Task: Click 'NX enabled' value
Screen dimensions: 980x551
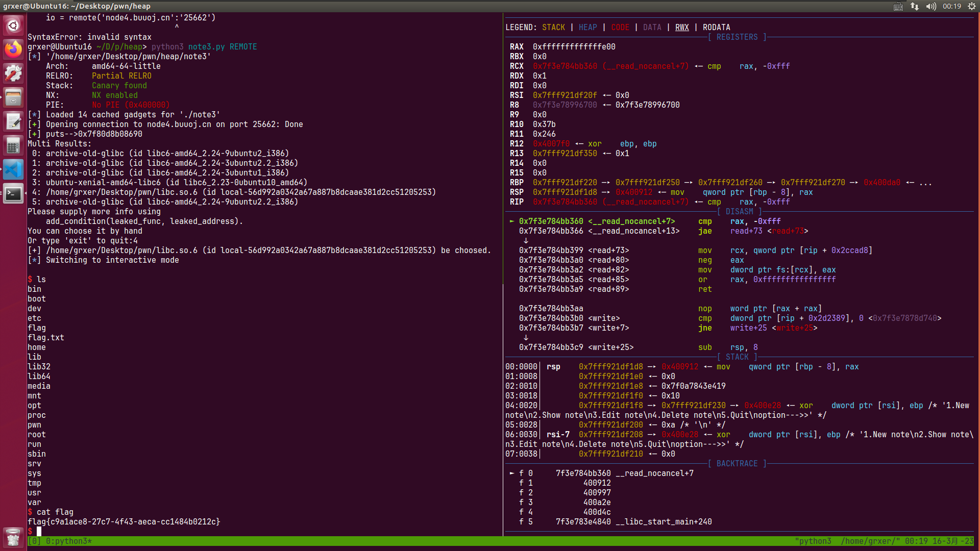Action: pos(115,95)
